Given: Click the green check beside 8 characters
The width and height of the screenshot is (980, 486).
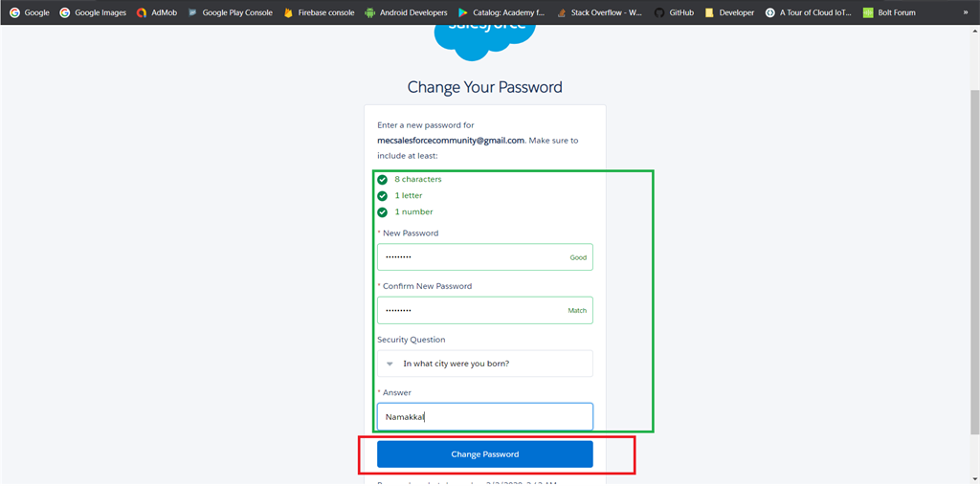Looking at the screenshot, I should tap(383, 179).
